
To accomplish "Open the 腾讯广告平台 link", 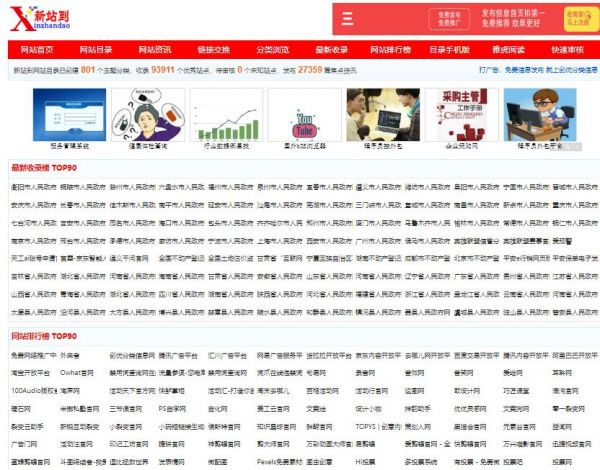I will (178, 356).
